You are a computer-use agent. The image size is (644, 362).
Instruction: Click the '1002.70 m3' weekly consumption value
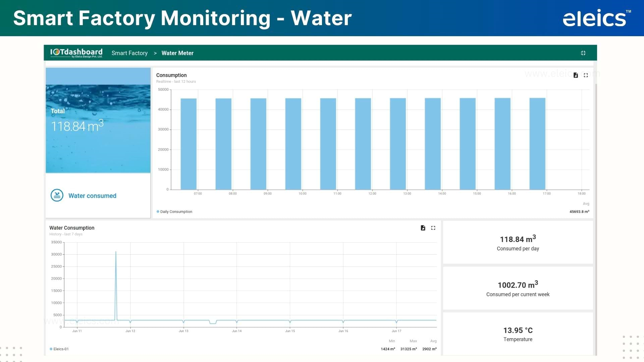(x=518, y=285)
